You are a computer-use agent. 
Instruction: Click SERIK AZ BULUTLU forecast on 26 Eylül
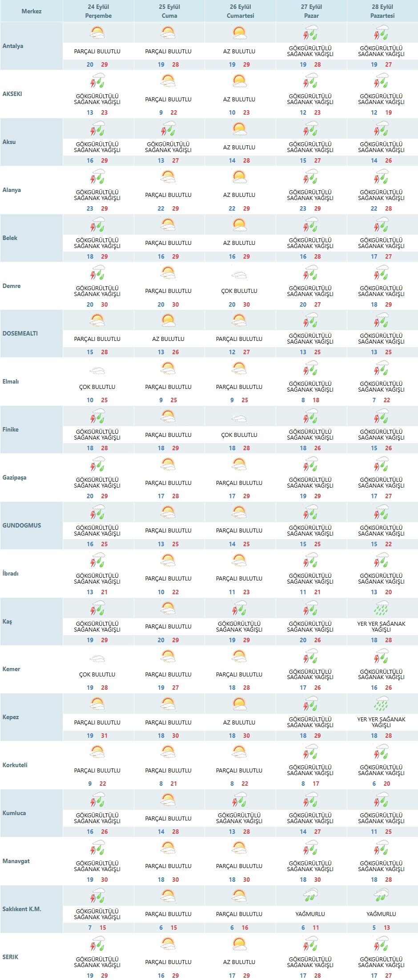click(x=239, y=962)
